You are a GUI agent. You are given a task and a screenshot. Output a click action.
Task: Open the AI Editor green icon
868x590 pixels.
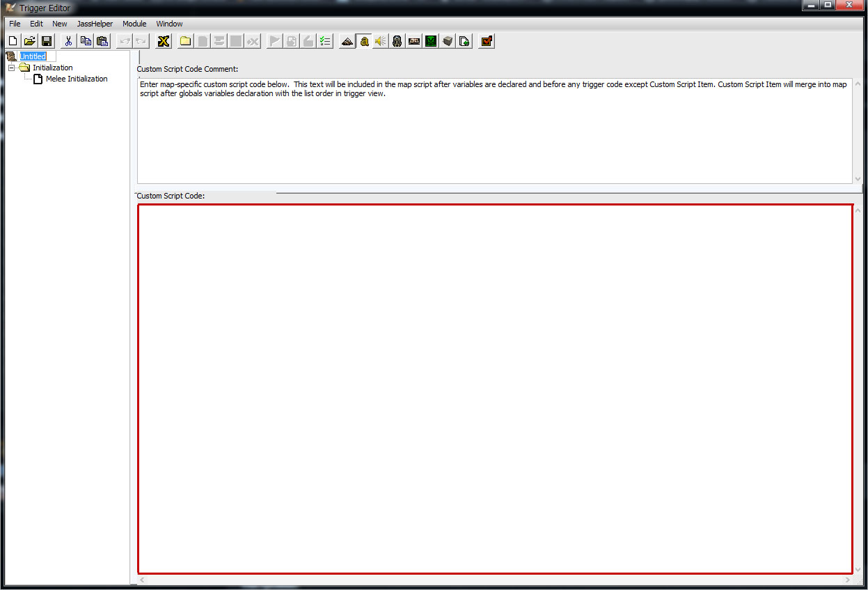click(431, 41)
